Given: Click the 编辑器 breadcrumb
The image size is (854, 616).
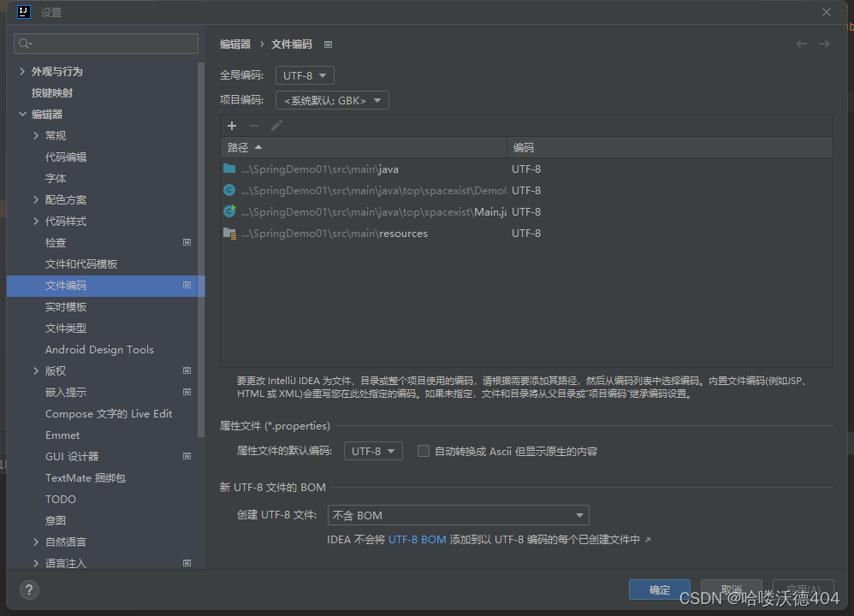Looking at the screenshot, I should coord(235,44).
